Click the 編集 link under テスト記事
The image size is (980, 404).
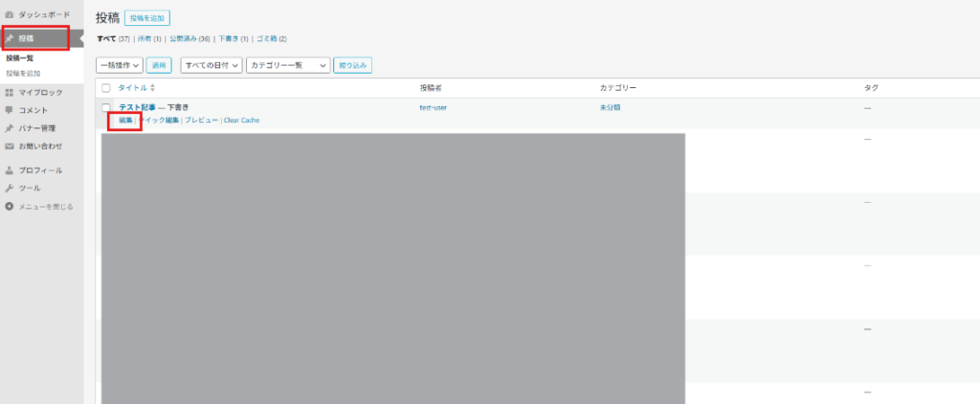point(125,121)
